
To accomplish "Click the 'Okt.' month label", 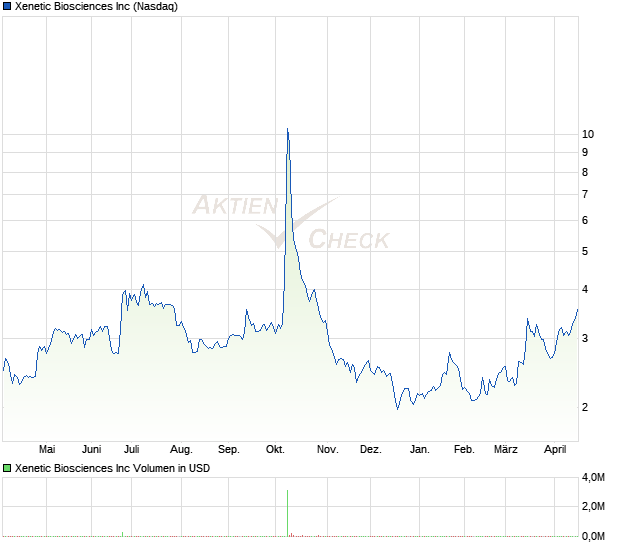I will pyautogui.click(x=275, y=449).
